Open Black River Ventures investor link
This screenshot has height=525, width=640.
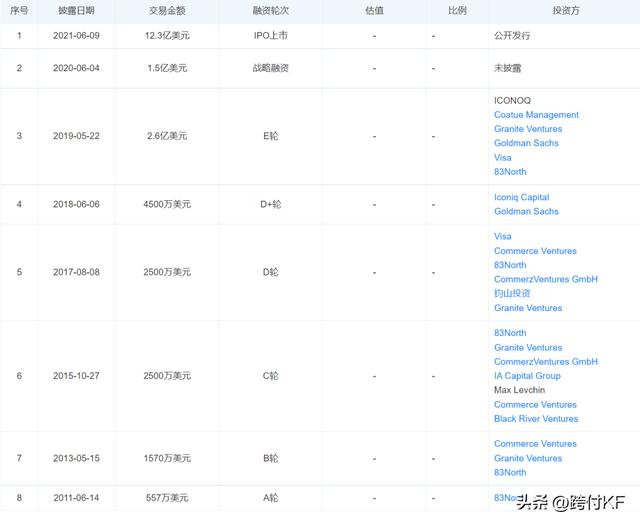coord(536,419)
